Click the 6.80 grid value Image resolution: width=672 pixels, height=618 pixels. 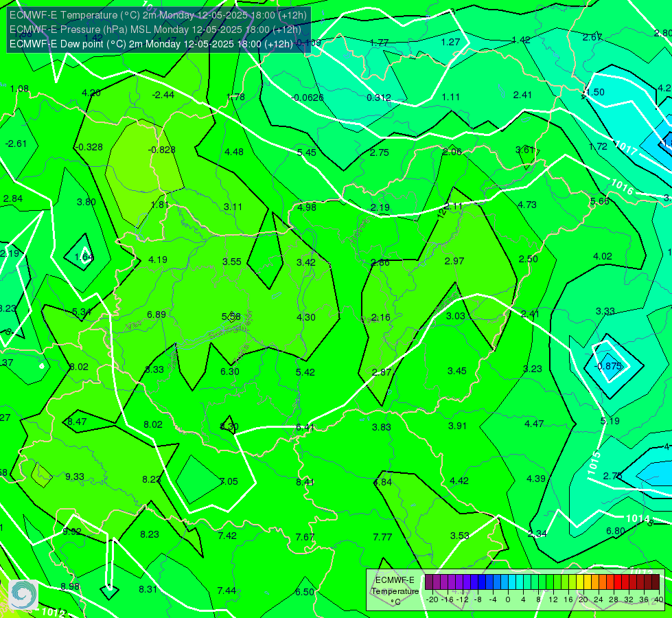click(616, 531)
